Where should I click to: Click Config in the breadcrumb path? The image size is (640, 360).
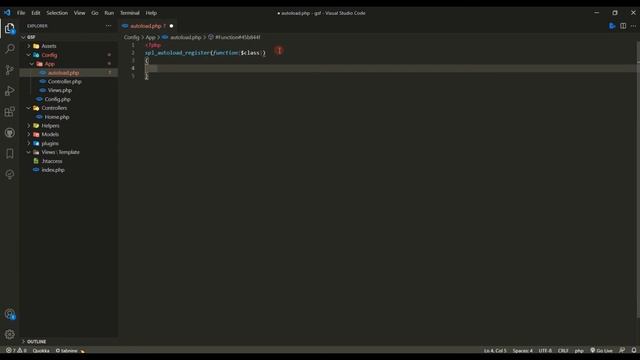coord(131,37)
